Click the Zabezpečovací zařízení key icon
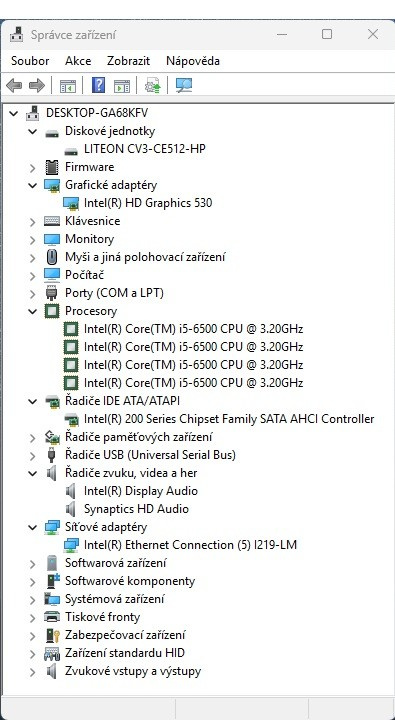Viewport: 395px width, 720px height. pos(52,635)
